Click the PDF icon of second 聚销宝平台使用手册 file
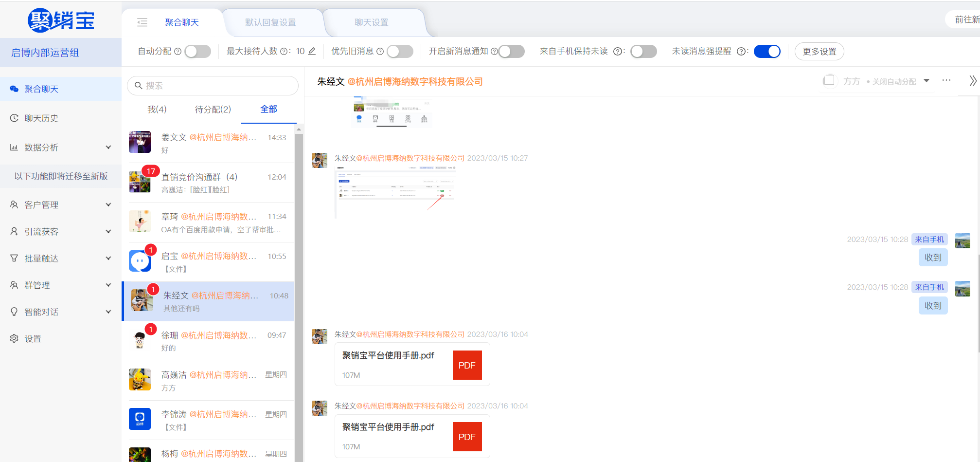Image resolution: width=980 pixels, height=462 pixels. pos(467,437)
